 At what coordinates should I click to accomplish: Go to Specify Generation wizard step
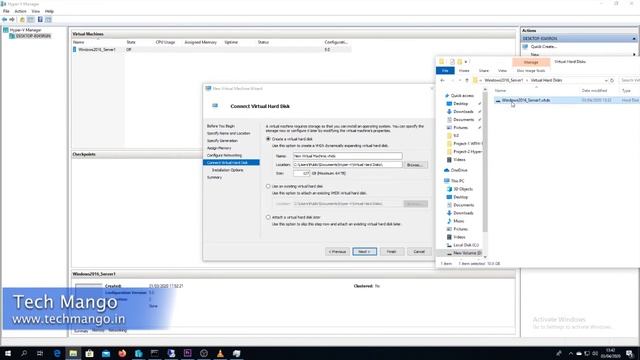[222, 141]
